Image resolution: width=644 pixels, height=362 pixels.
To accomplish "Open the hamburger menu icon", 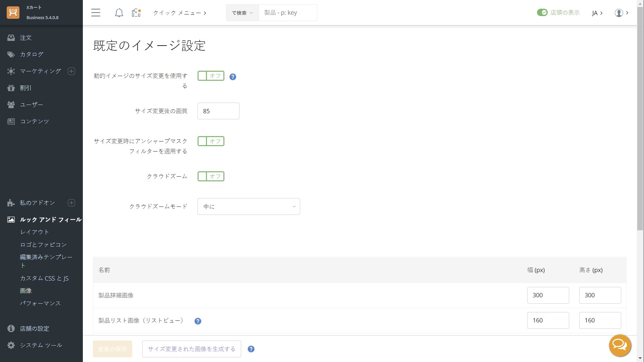I will pyautogui.click(x=96, y=13).
